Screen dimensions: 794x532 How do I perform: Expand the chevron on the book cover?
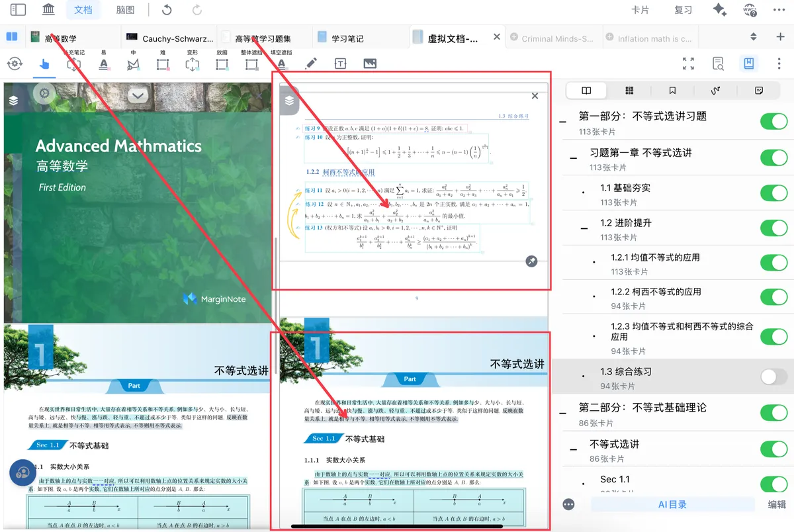click(x=138, y=96)
